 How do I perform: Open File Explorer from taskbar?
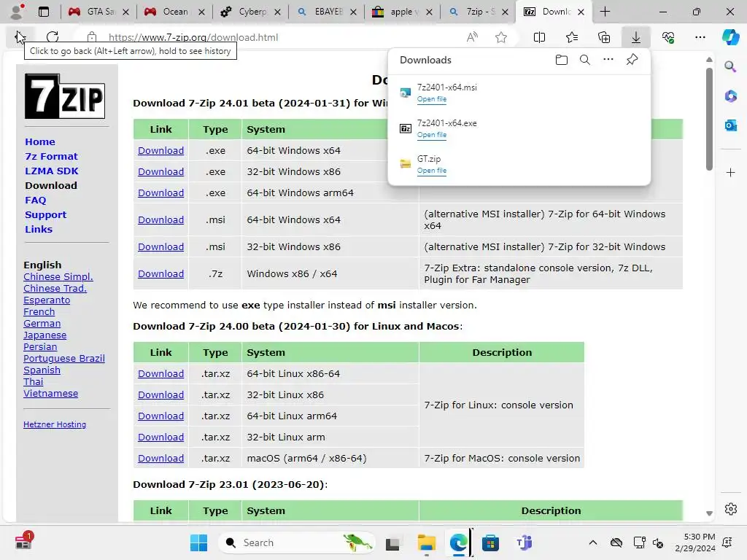(x=426, y=542)
